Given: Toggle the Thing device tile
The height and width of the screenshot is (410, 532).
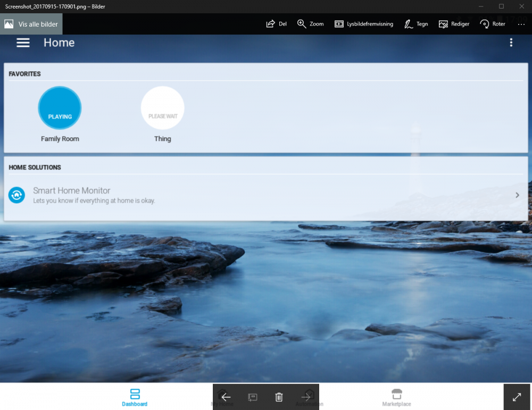Looking at the screenshot, I should point(162,108).
